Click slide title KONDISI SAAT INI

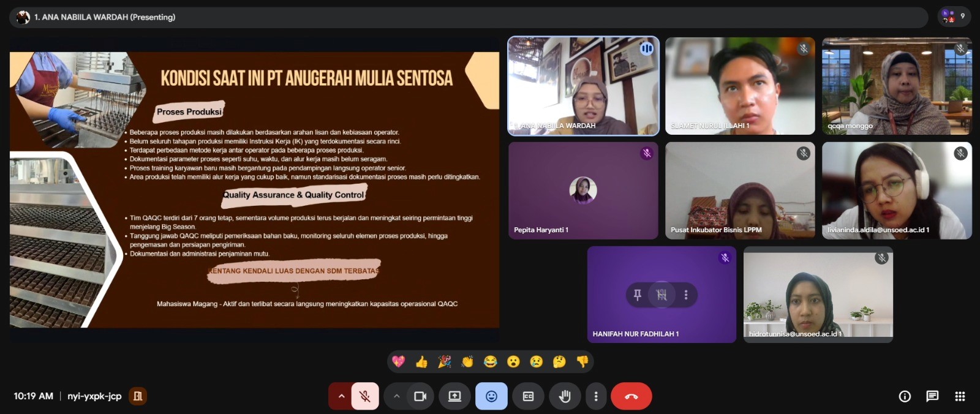306,78
